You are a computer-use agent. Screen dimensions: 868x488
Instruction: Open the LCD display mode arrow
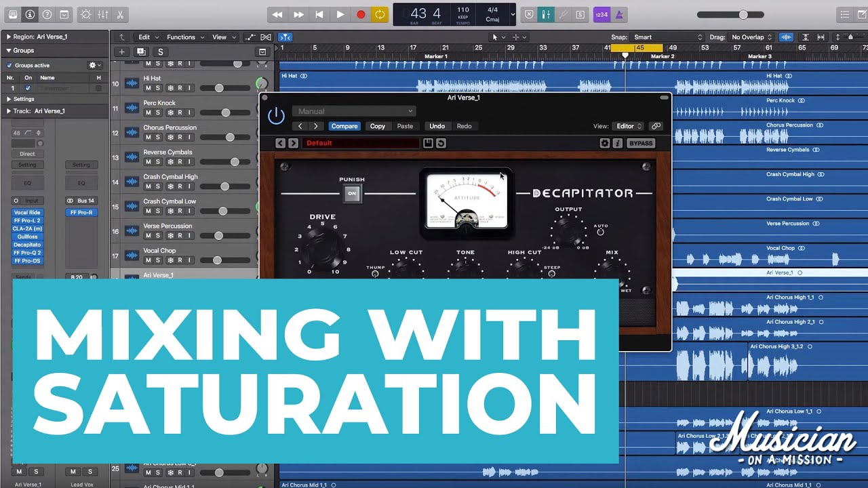[513, 14]
